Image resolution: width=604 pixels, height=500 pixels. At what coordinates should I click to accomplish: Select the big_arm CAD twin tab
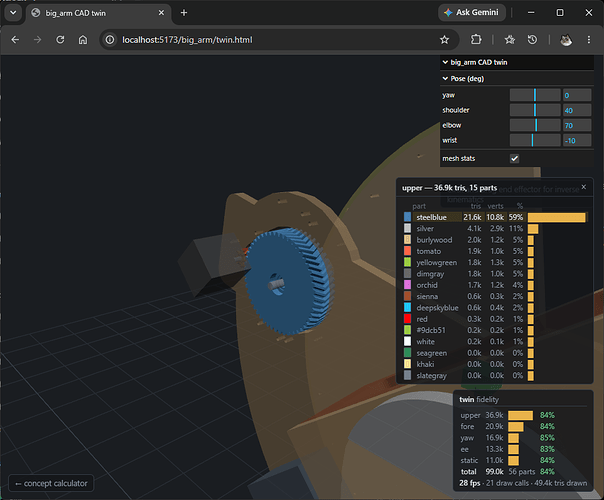point(99,13)
